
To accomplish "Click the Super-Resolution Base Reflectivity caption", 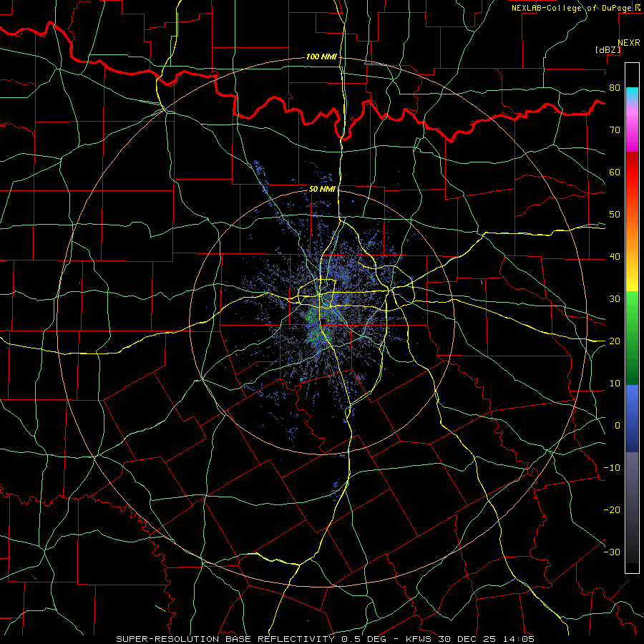I will tap(226, 639).
